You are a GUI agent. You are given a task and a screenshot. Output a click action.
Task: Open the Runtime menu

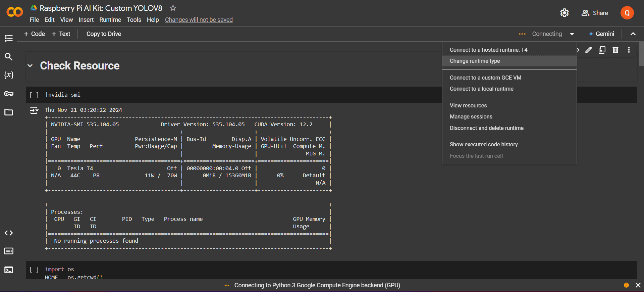[x=110, y=20]
